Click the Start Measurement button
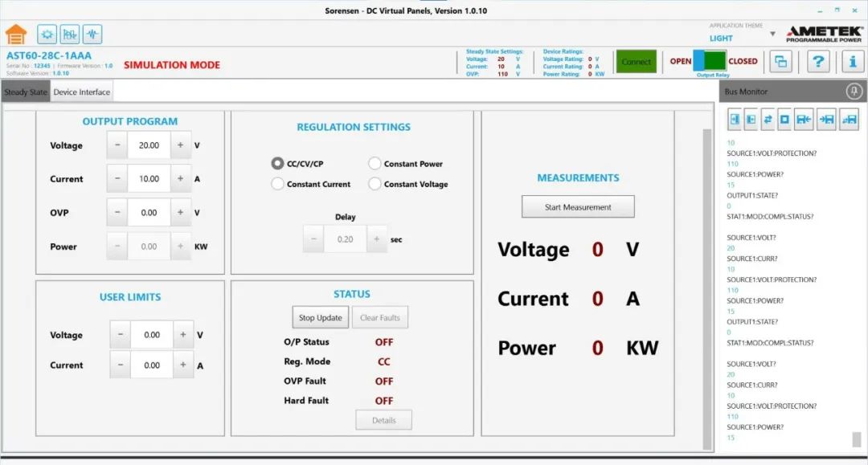 tap(578, 207)
